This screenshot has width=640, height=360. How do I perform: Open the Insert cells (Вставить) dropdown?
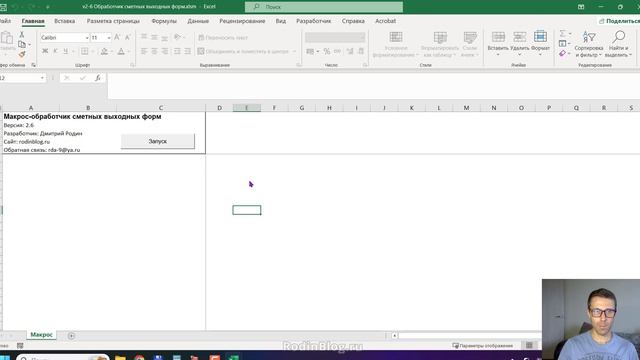(x=498, y=43)
